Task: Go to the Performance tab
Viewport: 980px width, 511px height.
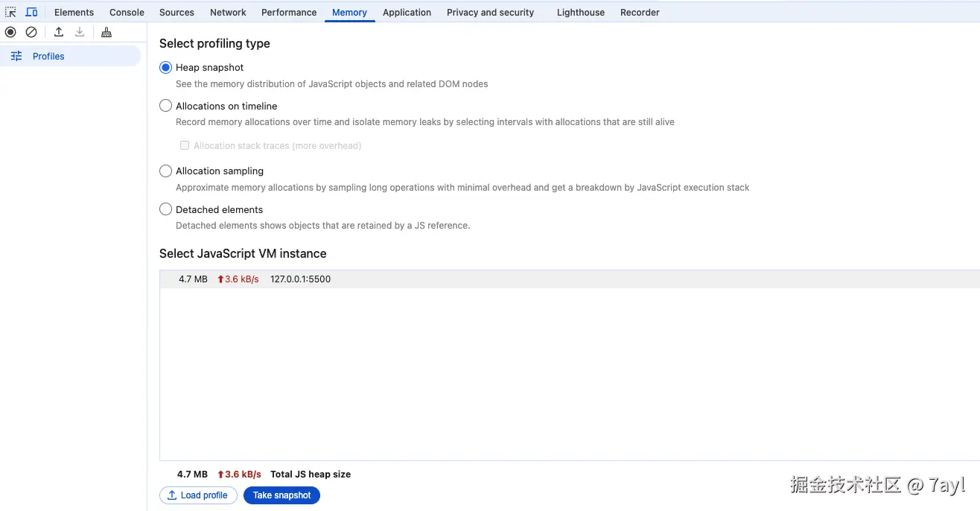Action: (289, 13)
